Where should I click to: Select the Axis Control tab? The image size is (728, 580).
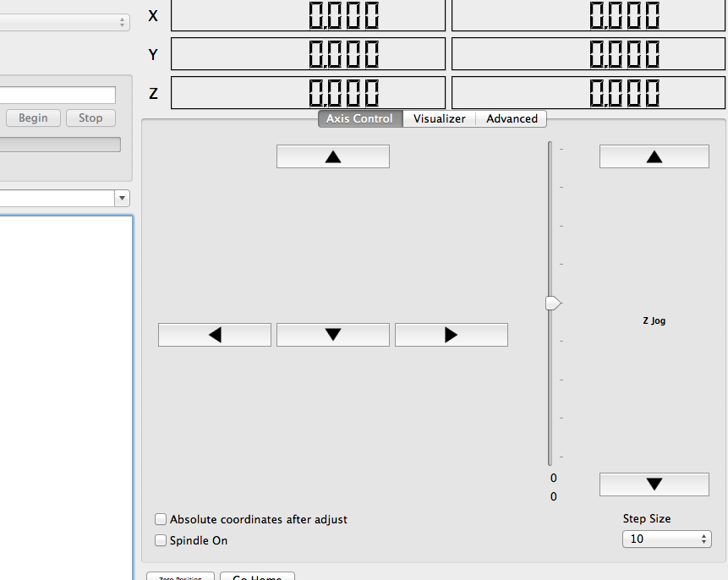click(359, 118)
